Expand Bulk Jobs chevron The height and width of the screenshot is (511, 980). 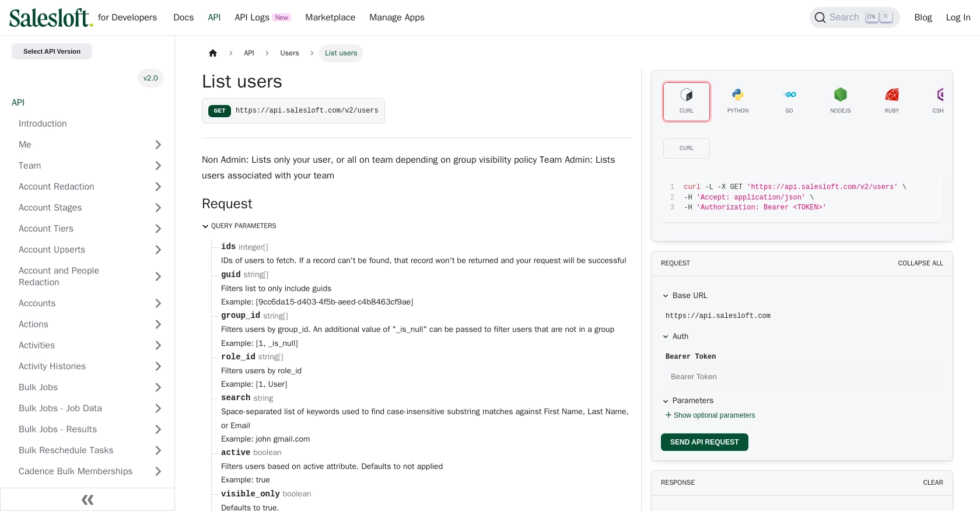[x=158, y=387]
